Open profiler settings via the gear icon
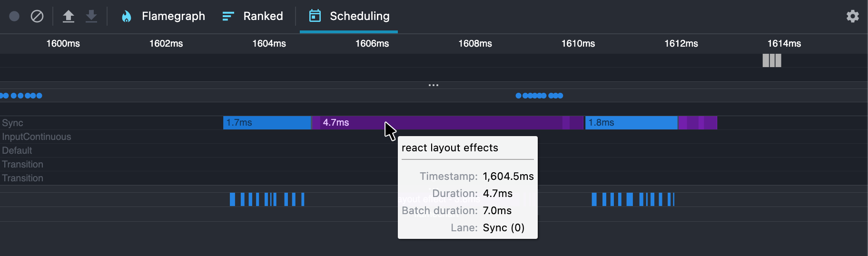 (852, 16)
